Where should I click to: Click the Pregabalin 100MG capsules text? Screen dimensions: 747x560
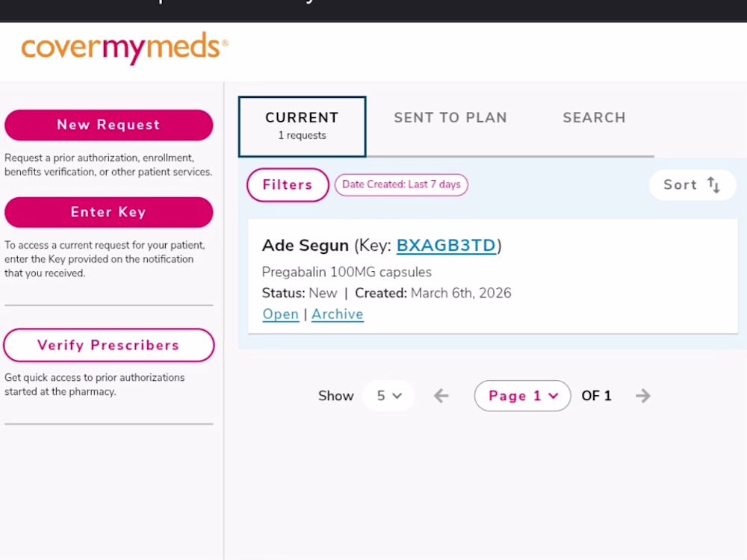[347, 272]
